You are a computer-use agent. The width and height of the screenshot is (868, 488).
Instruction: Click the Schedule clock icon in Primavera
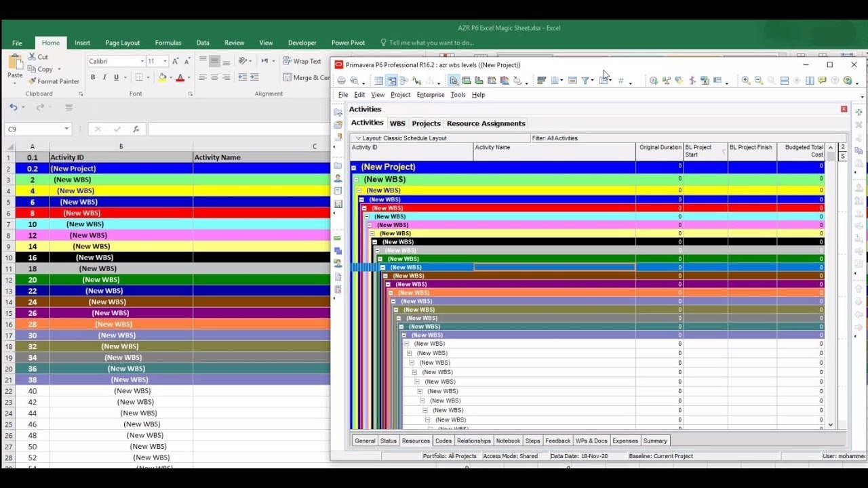coord(654,81)
